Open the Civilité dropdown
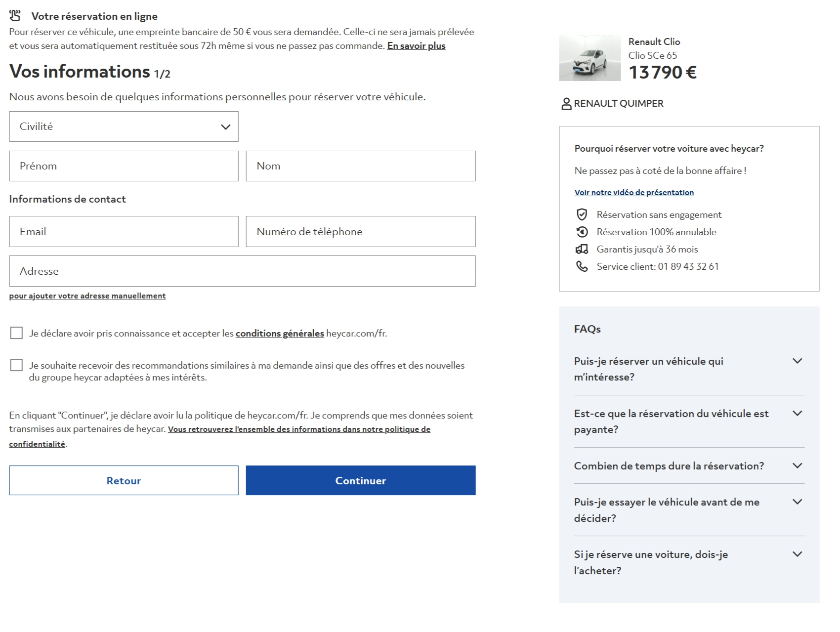Screen dimensions: 840x632 [x=124, y=126]
